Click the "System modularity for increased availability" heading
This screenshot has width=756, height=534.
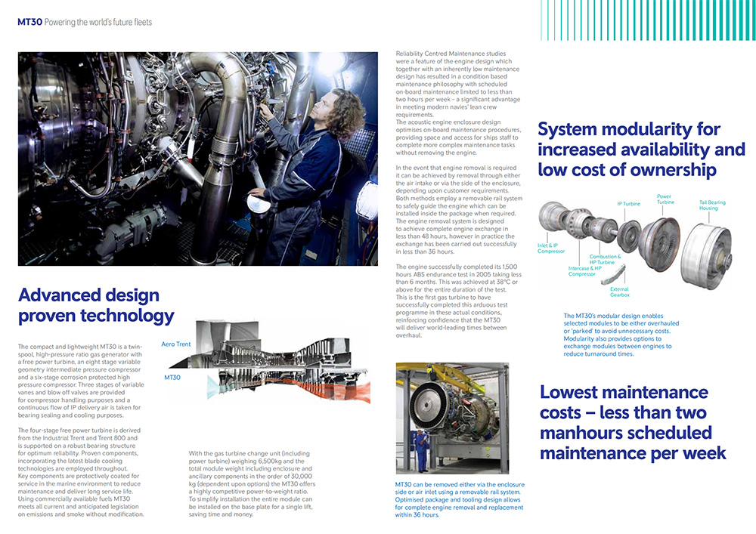click(x=642, y=150)
